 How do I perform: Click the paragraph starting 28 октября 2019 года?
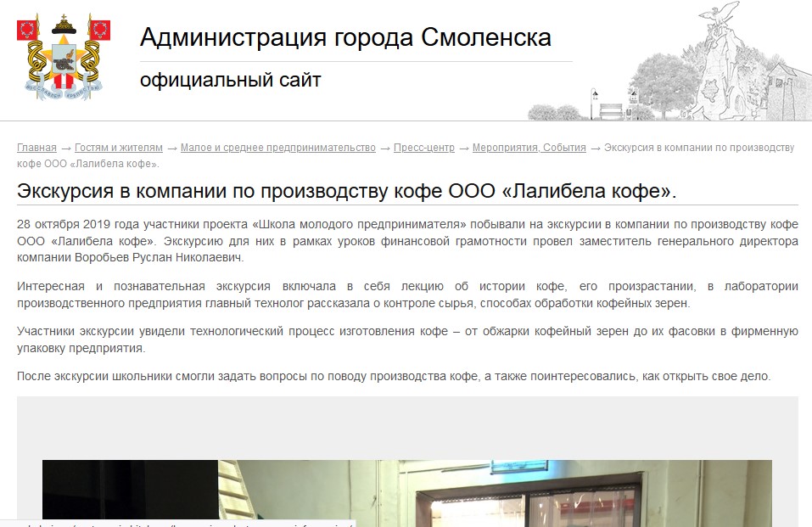(x=407, y=241)
